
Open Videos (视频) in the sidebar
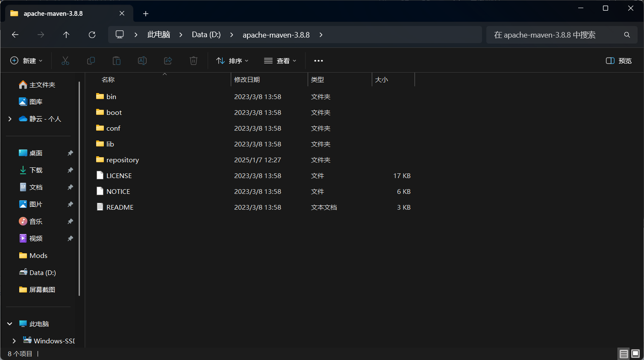[31, 238]
